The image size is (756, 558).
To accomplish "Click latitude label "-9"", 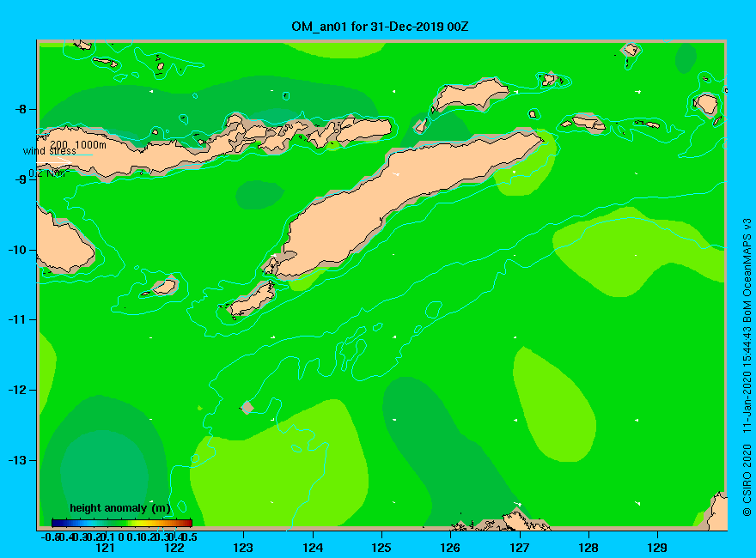I will click(21, 179).
